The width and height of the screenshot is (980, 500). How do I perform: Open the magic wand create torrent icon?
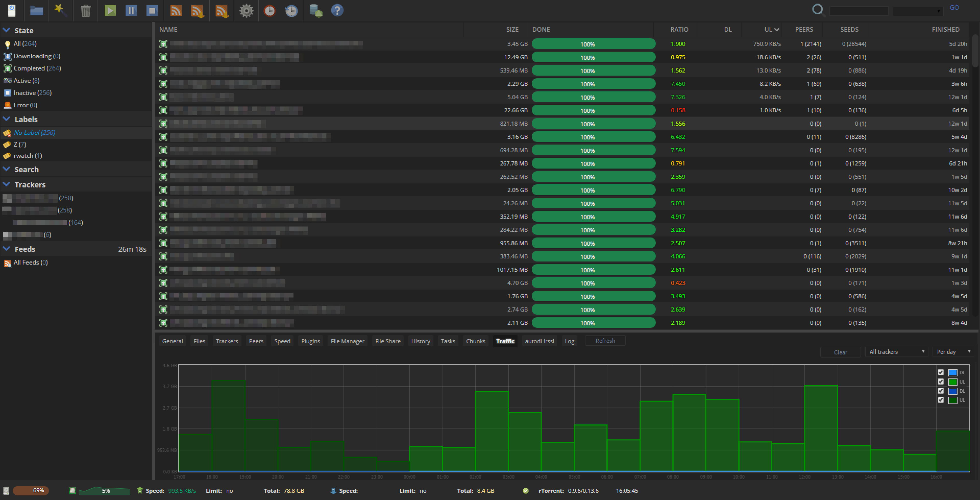[x=60, y=10]
